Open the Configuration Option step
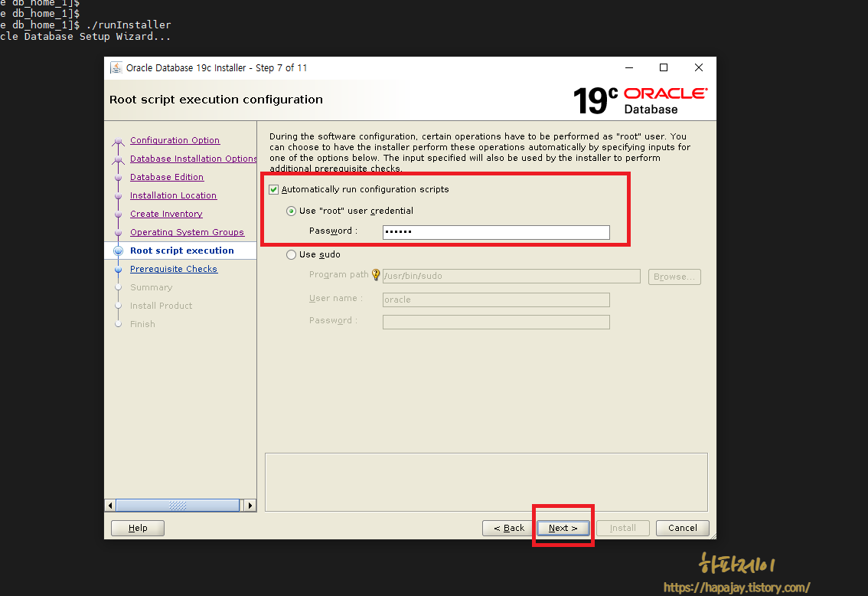The height and width of the screenshot is (596, 868). [x=175, y=140]
